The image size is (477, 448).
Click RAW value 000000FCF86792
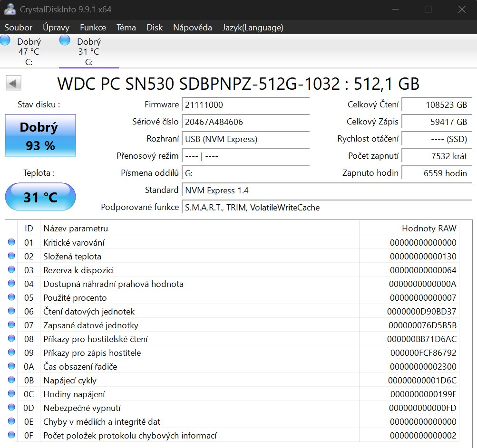click(x=423, y=353)
